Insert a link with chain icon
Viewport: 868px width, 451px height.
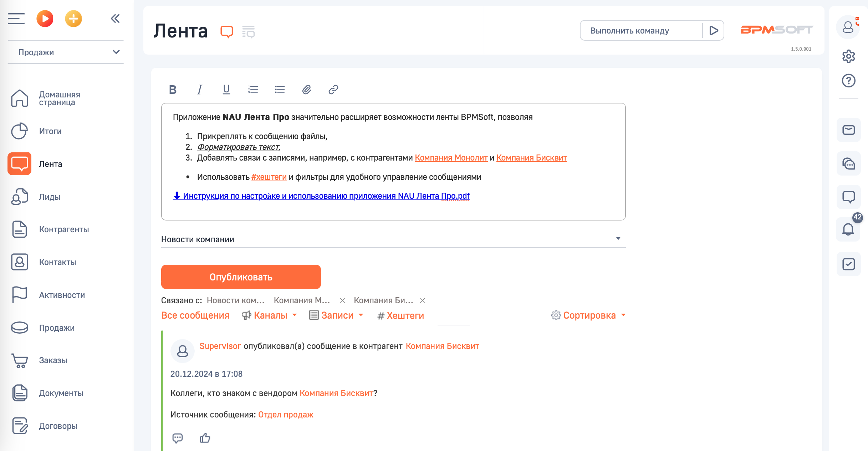[333, 90]
